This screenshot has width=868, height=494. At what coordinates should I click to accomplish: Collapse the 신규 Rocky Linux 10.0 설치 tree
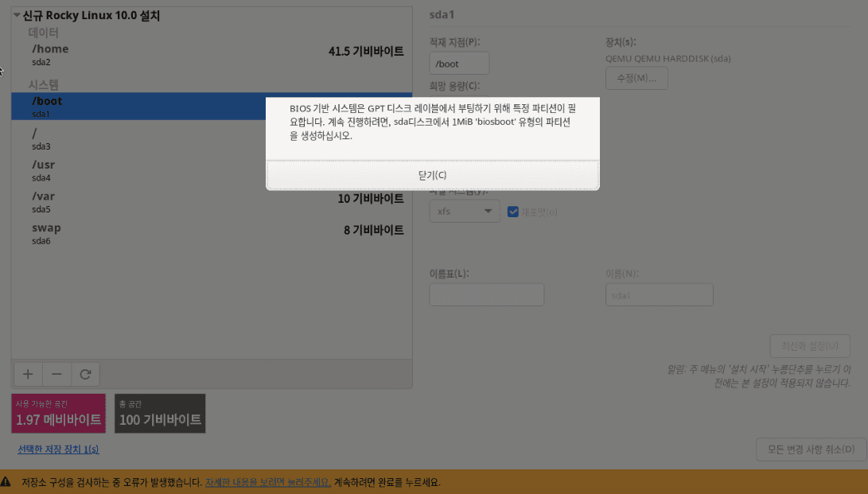tap(18, 16)
